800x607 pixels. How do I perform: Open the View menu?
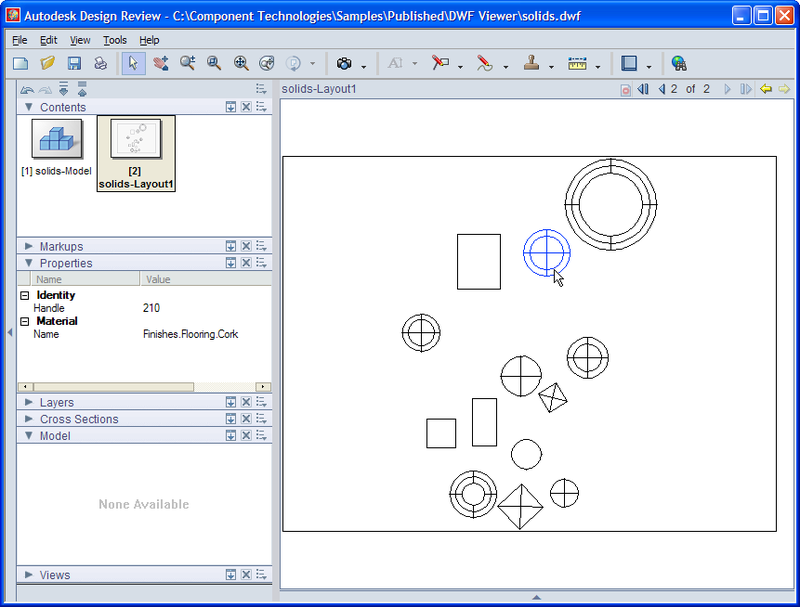(x=80, y=40)
